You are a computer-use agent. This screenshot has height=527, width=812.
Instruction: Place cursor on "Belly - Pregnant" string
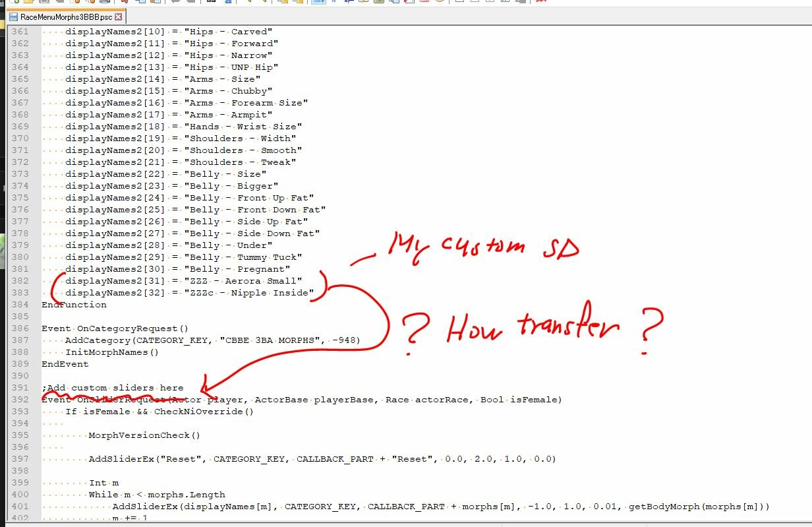pos(237,269)
